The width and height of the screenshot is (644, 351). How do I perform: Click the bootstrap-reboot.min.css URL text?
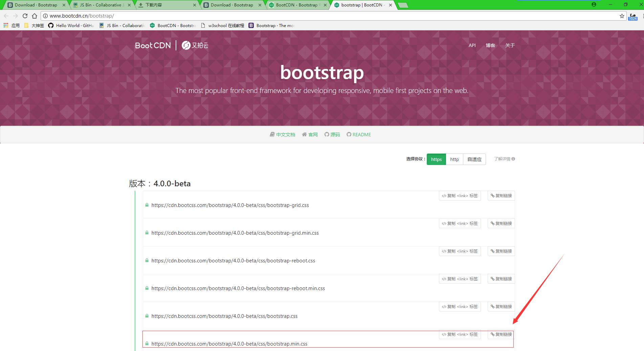pos(238,288)
